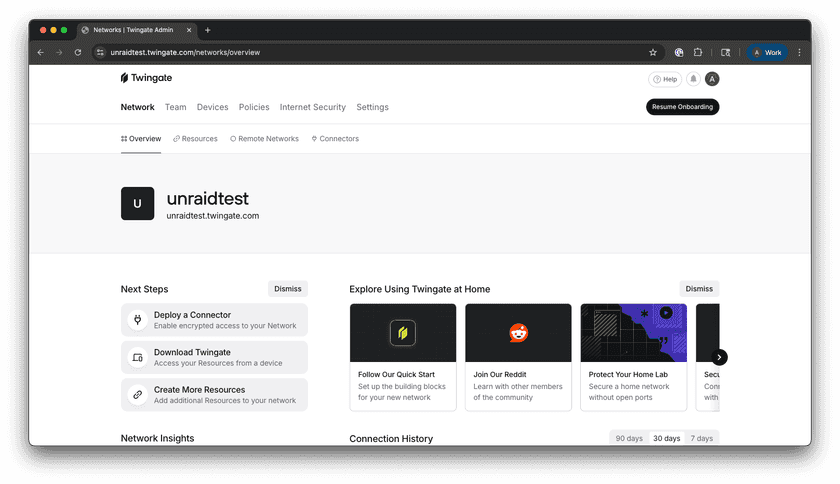Select the 90 days connection history range
Viewport: 840px width, 484px height.
coord(629,439)
